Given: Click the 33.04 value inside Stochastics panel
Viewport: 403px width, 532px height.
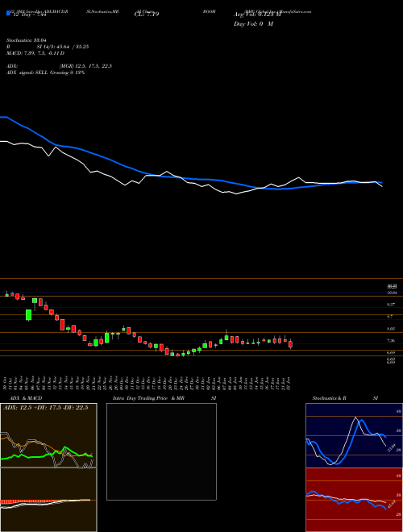Looking at the screenshot, I should 391,447.
